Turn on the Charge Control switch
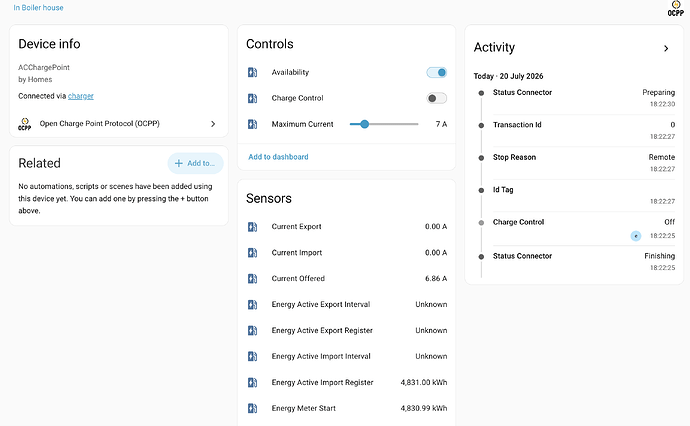This screenshot has width=690, height=426. pos(437,98)
